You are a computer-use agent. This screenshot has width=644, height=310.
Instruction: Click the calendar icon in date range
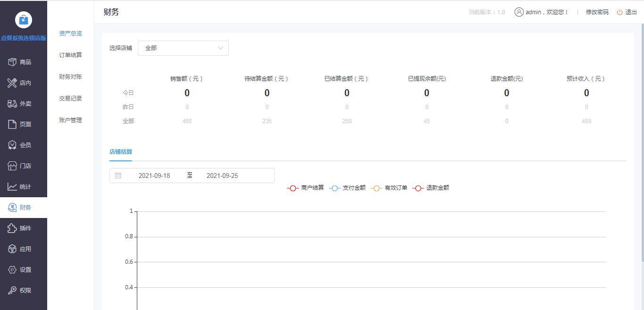tap(118, 176)
